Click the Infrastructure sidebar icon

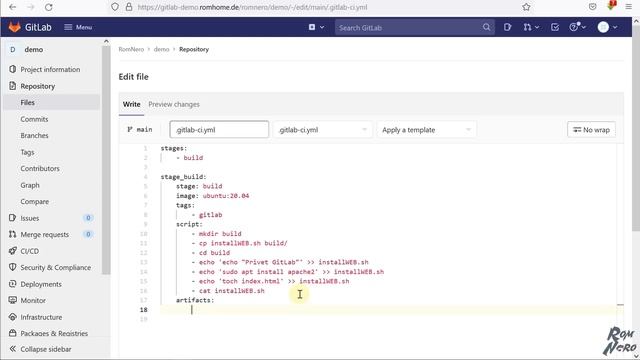[13, 317]
